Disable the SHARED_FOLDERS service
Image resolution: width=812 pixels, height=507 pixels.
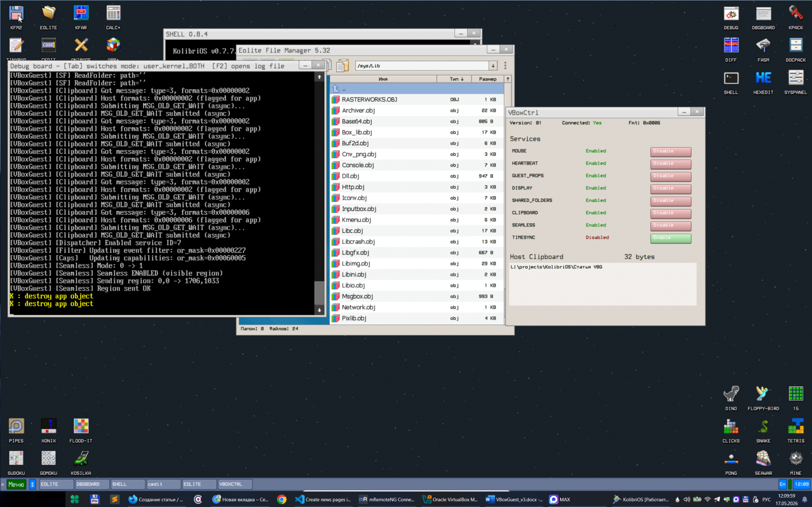(x=670, y=201)
